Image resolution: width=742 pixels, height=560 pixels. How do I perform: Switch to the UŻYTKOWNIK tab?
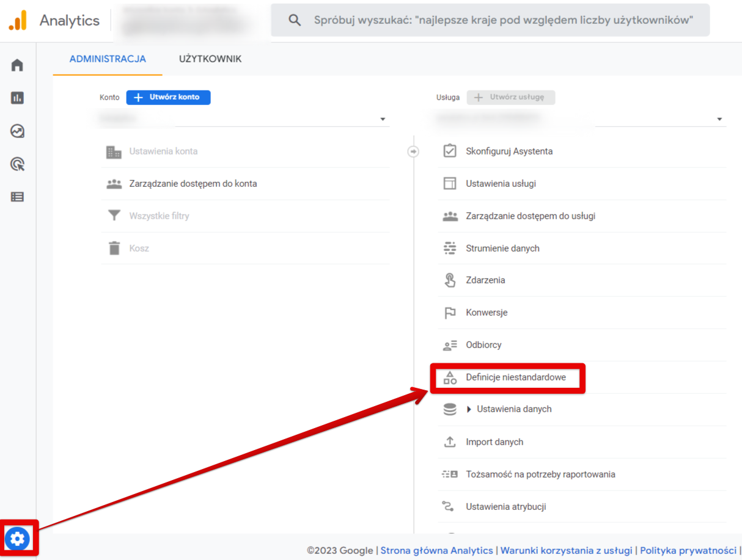point(210,59)
